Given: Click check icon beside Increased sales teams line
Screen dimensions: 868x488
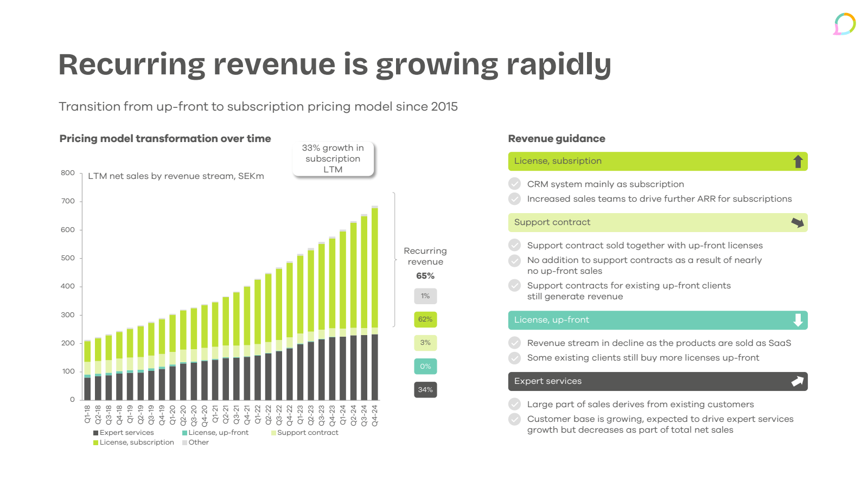Looking at the screenshot, I should (515, 199).
